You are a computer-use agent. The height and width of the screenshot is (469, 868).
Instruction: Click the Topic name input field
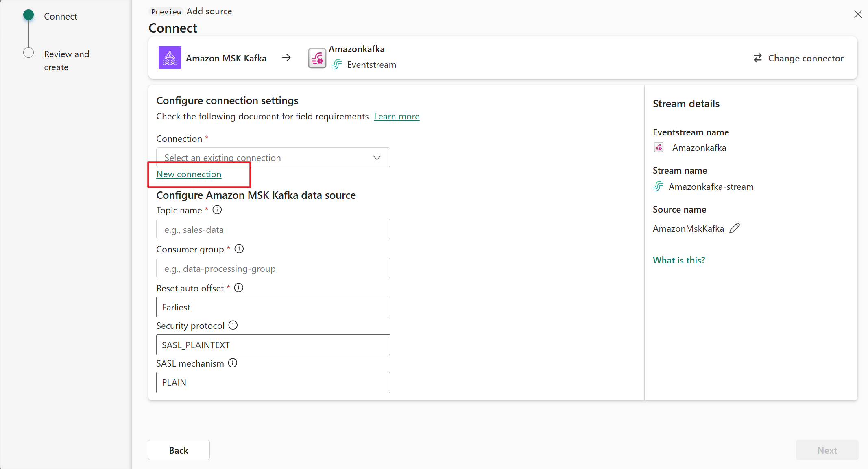pos(273,229)
